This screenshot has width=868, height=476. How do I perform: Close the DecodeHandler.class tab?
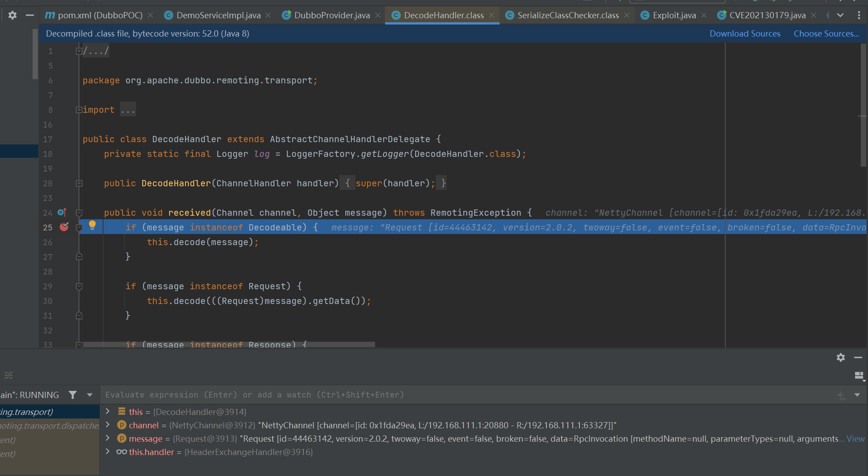tap(492, 15)
